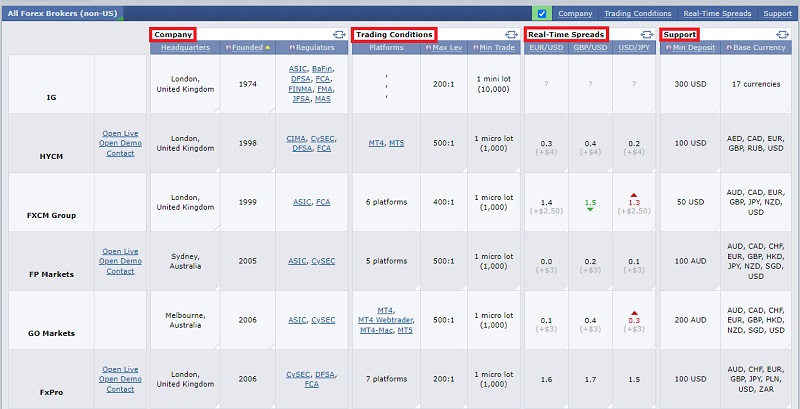Open the Support view from top bar
The image size is (800, 409).
pos(777,14)
